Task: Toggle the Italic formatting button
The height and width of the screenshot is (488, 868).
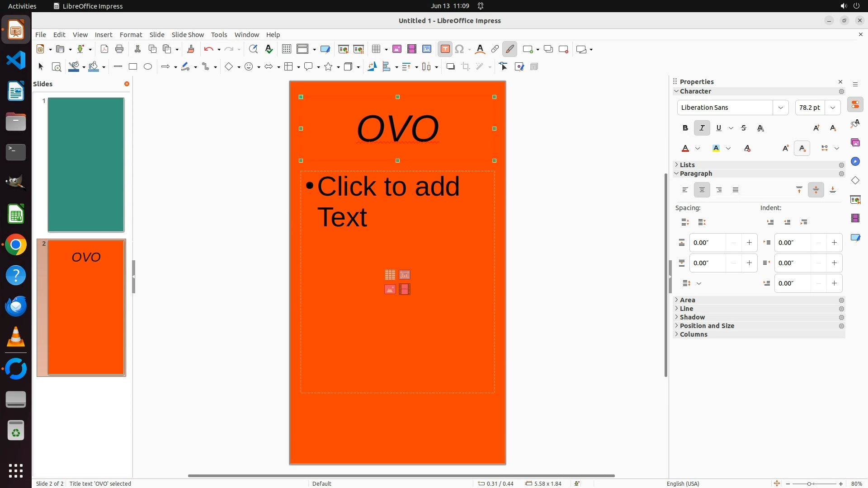Action: [x=702, y=128]
